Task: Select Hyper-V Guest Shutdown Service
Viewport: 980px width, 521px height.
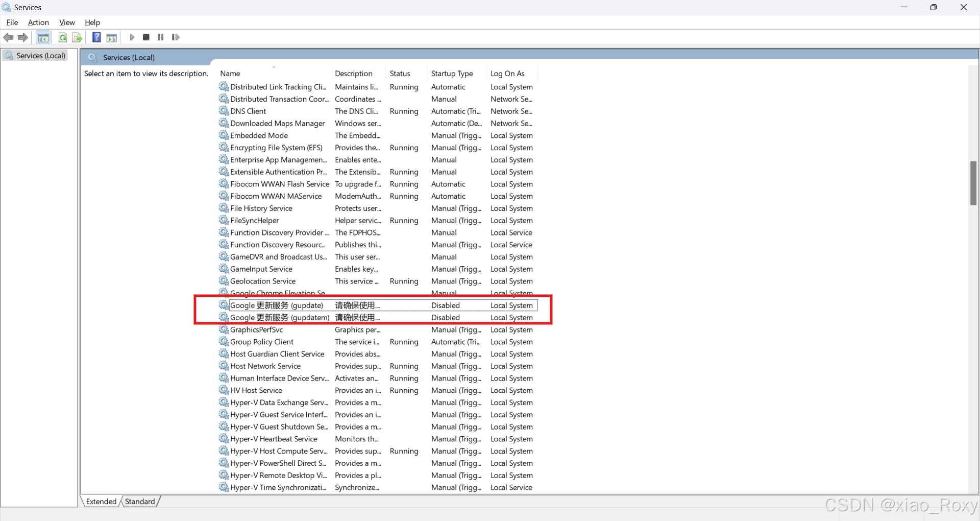Action: click(378, 427)
